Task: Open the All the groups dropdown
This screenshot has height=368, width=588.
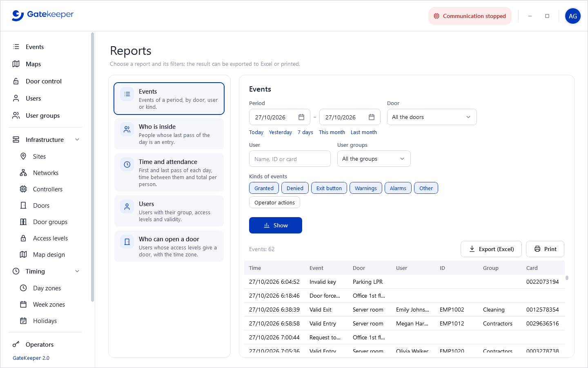Action: point(374,159)
